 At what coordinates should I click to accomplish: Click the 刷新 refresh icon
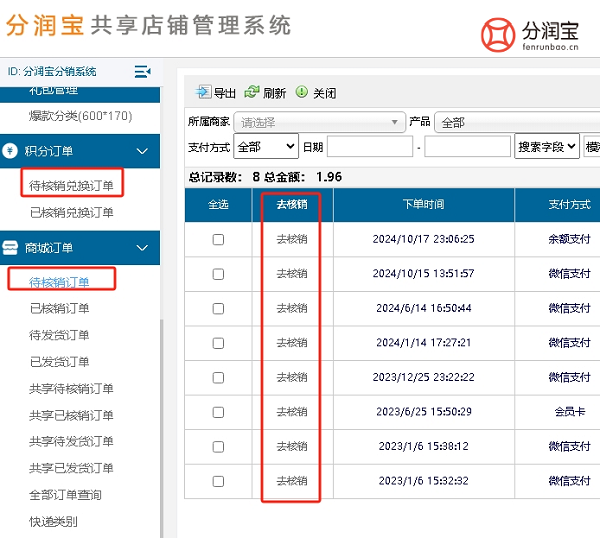252,93
